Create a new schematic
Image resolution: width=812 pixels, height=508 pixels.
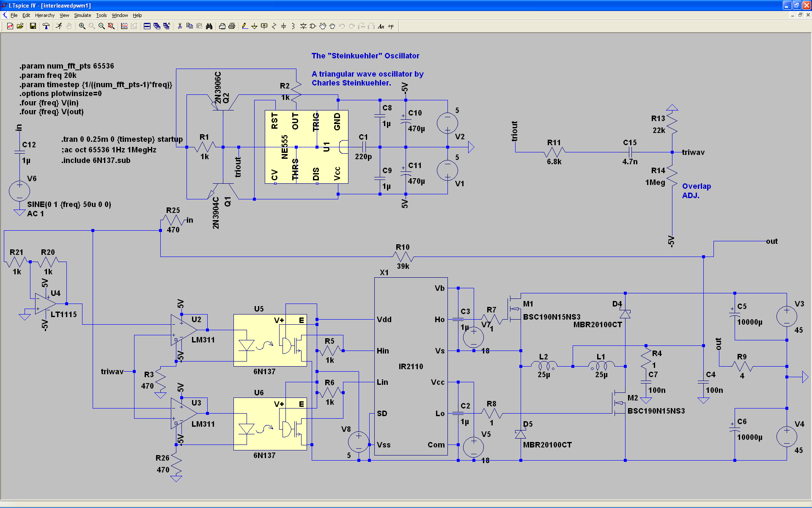click(10, 26)
